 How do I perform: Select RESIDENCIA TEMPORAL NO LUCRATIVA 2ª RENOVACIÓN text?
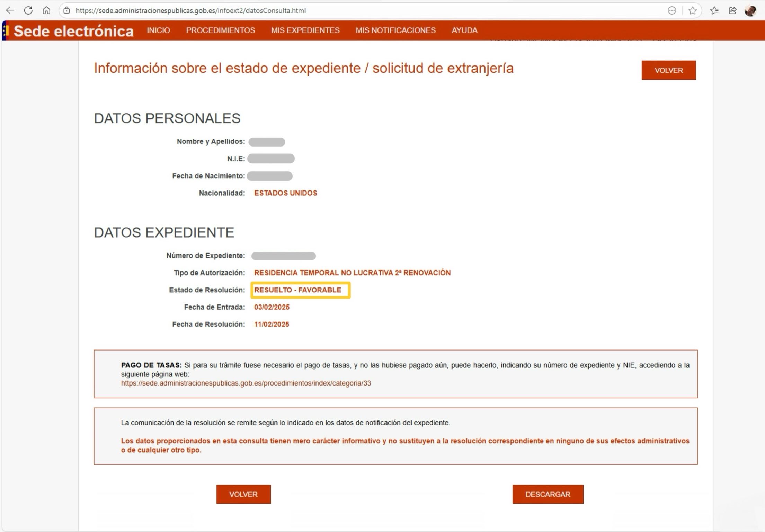point(353,273)
